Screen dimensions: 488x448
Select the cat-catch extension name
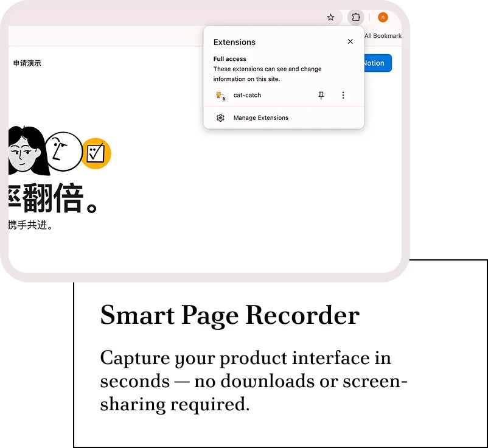[247, 96]
